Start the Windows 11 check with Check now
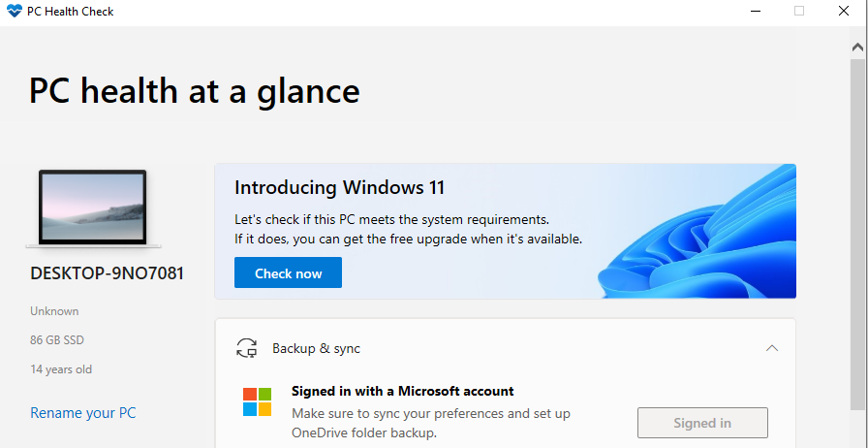 [x=288, y=272]
